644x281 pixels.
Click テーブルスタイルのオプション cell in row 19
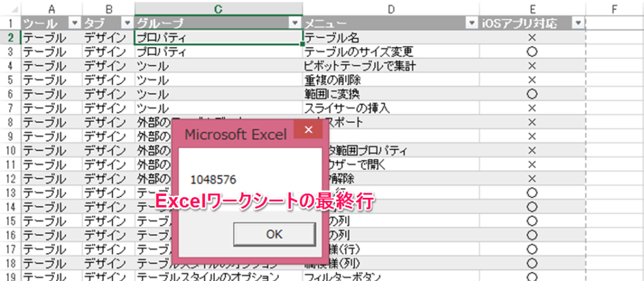coord(218,276)
